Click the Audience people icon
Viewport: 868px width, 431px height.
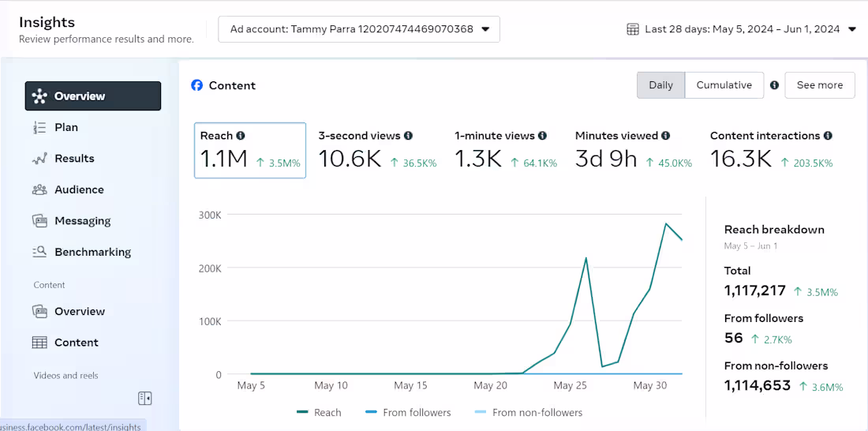point(39,189)
